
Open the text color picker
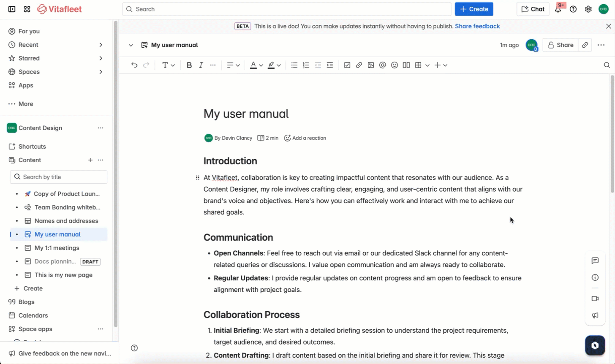(256, 65)
